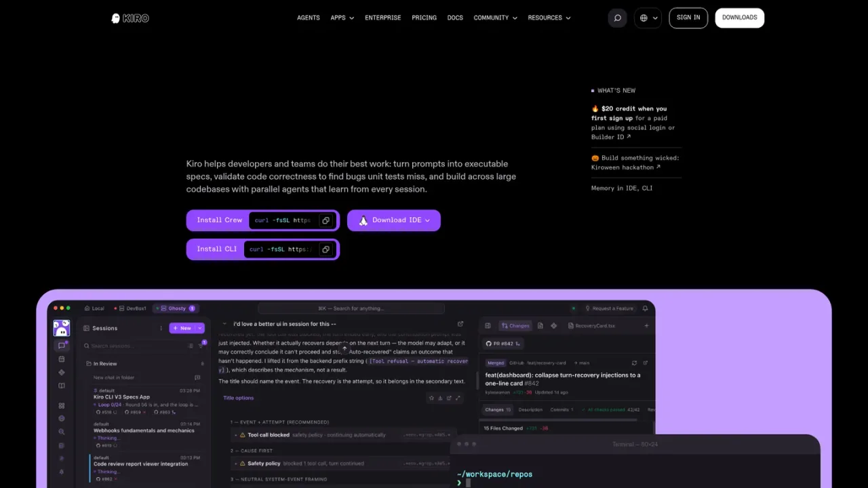Screen dimensions: 868x488
Task: Click the new chat in folder icon
Action: (197, 378)
